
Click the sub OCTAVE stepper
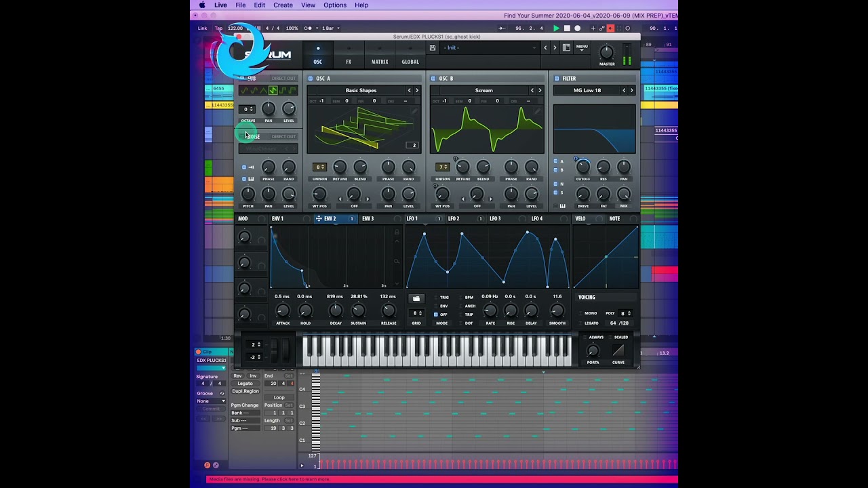point(248,109)
